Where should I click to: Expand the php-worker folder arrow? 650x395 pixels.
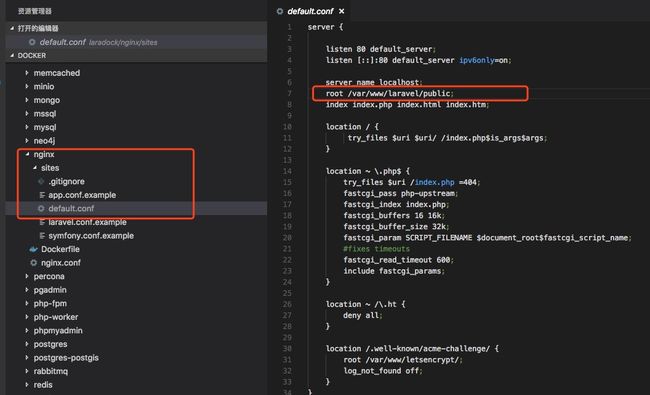pos(27,317)
